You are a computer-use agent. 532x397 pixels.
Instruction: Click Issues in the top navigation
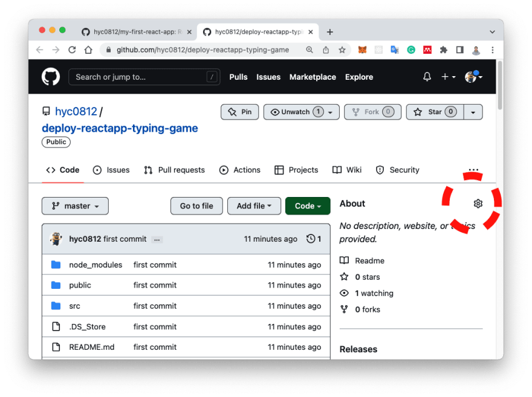[268, 77]
